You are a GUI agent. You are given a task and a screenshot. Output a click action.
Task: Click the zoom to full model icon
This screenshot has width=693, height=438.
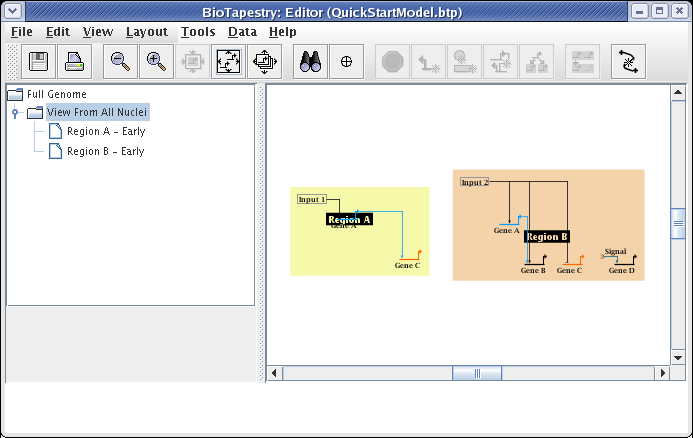click(x=229, y=62)
